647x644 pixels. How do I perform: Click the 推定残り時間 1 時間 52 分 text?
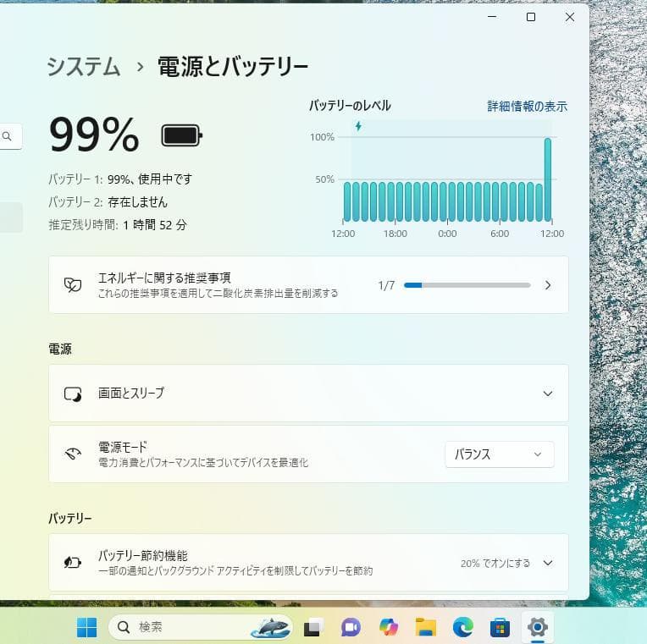pyautogui.click(x=118, y=225)
